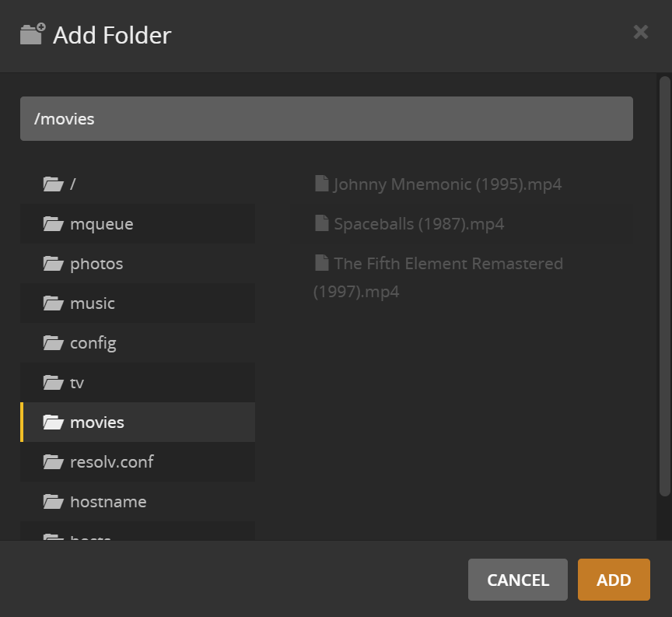Viewport: 672px width, 617px height.
Task: Click the file icon for Johnny Mnemonic (1995).mp4
Action: click(321, 184)
